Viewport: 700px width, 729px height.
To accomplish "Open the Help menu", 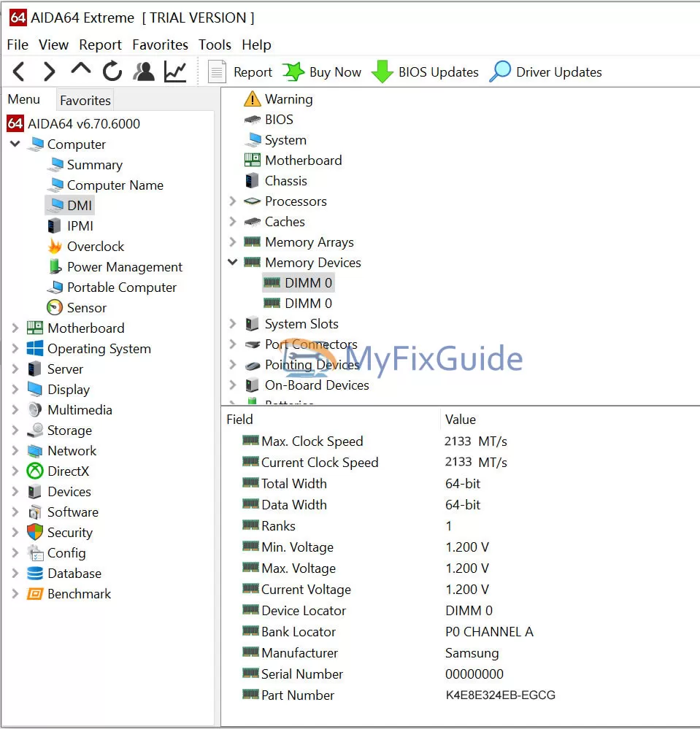I will pyautogui.click(x=256, y=45).
